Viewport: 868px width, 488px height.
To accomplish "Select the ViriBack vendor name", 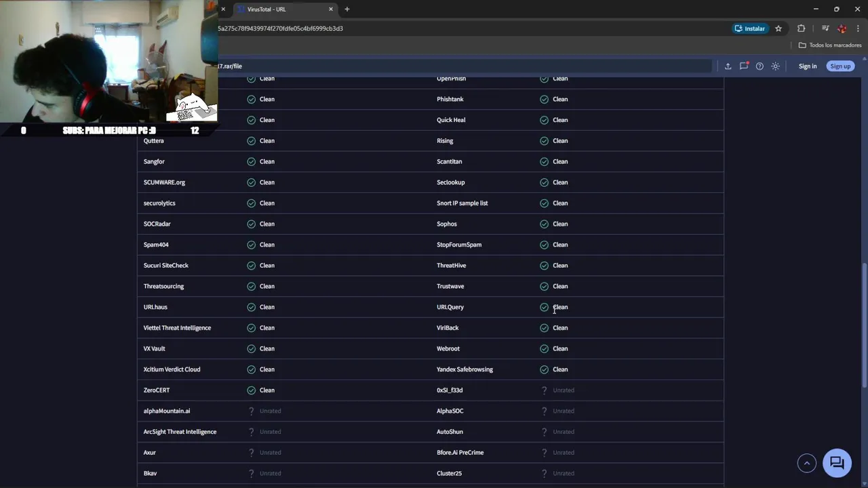I will pos(448,328).
